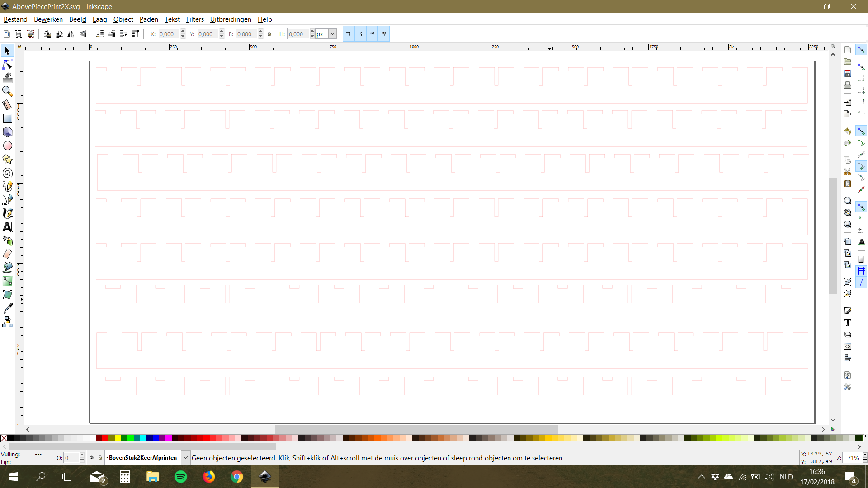The height and width of the screenshot is (488, 868).
Task: Pick the red color swatch in palette
Action: [105, 438]
